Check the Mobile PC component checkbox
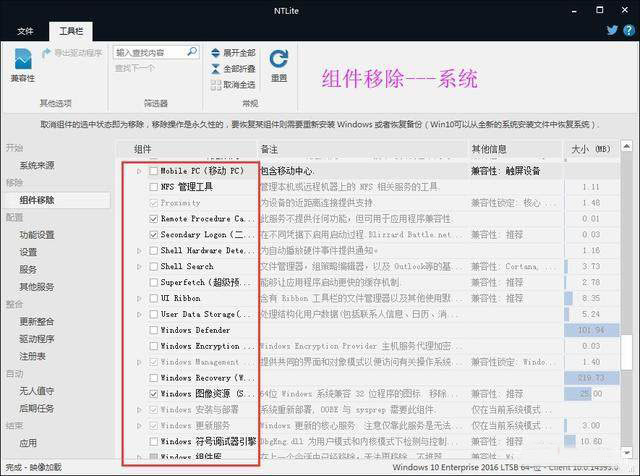 click(153, 171)
